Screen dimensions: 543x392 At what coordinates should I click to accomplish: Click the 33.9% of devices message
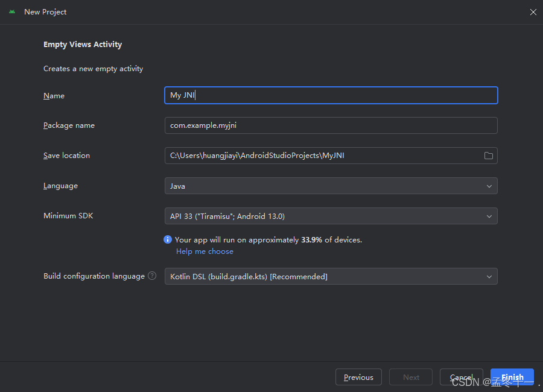coord(268,239)
